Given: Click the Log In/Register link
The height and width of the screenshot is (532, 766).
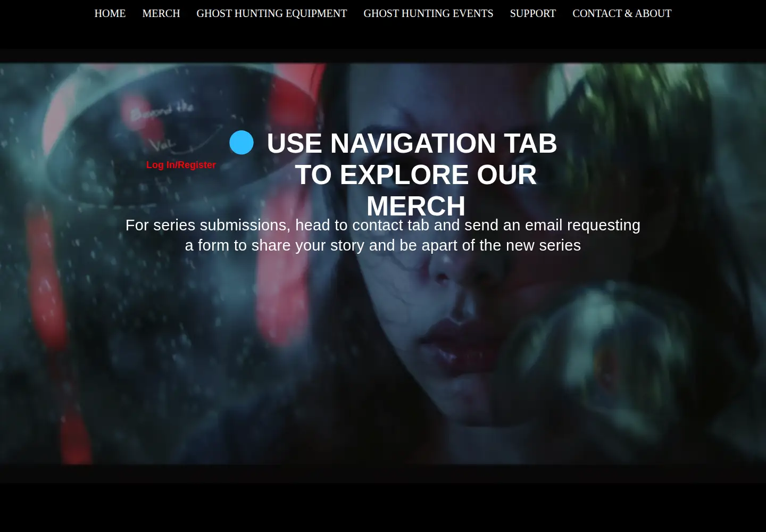Looking at the screenshot, I should 181,165.
